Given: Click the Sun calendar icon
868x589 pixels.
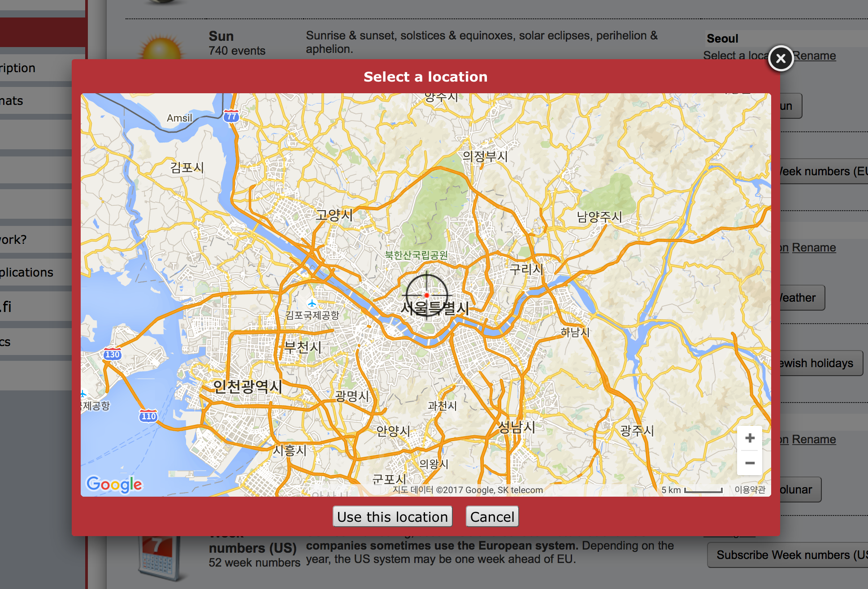Looking at the screenshot, I should (x=161, y=49).
